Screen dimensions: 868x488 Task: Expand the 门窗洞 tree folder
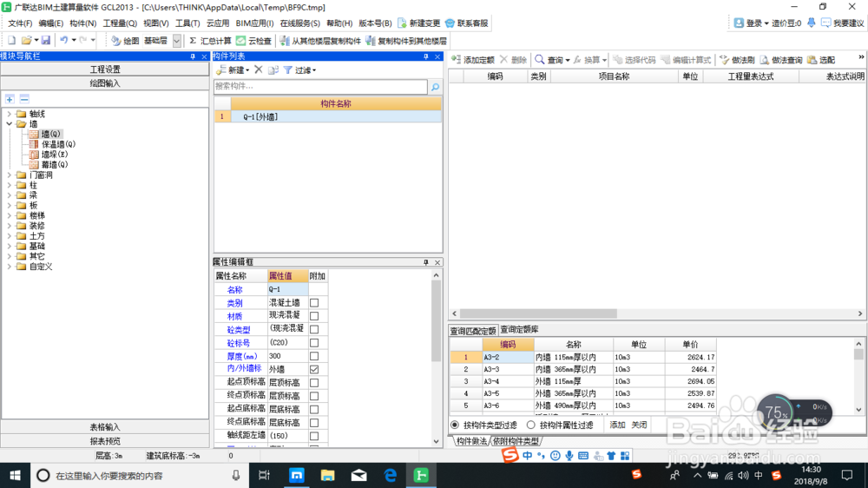(x=9, y=175)
